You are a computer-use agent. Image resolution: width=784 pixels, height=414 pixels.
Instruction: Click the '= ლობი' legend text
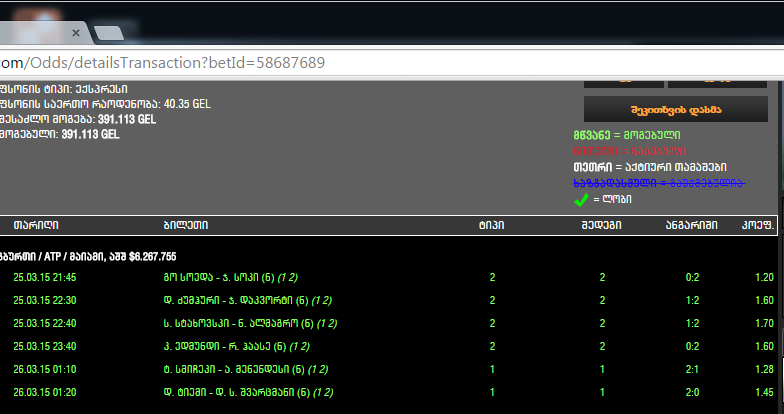[612, 199]
